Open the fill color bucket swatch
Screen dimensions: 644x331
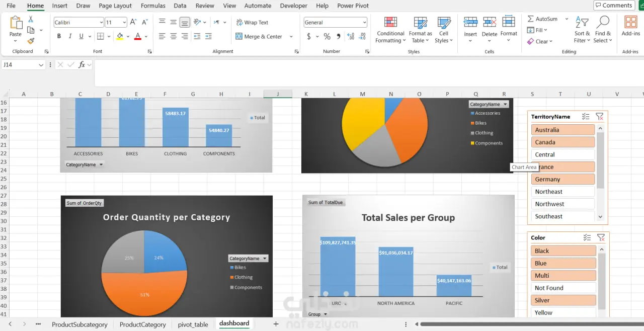tap(119, 36)
